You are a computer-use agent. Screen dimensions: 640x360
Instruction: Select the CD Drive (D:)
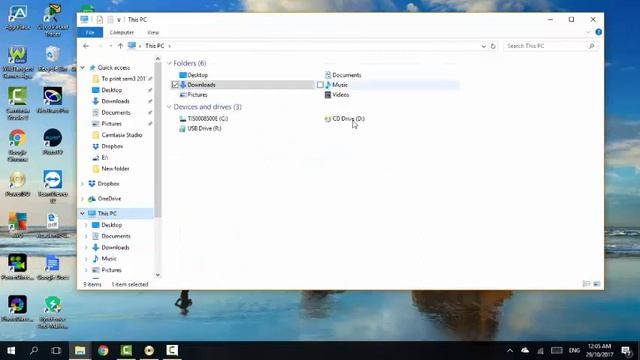[348, 119]
